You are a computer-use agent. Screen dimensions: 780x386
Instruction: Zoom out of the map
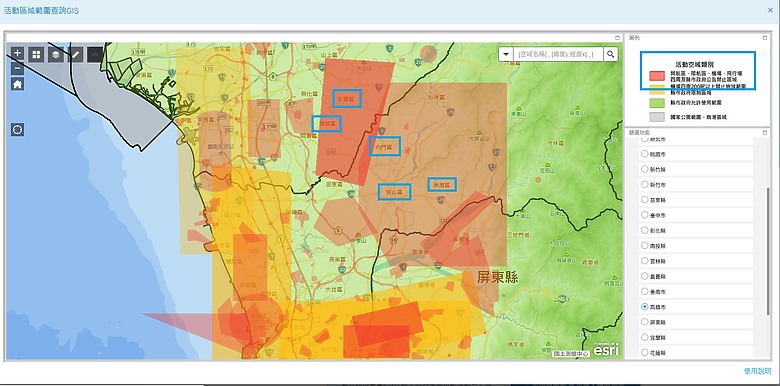pyautogui.click(x=17, y=69)
